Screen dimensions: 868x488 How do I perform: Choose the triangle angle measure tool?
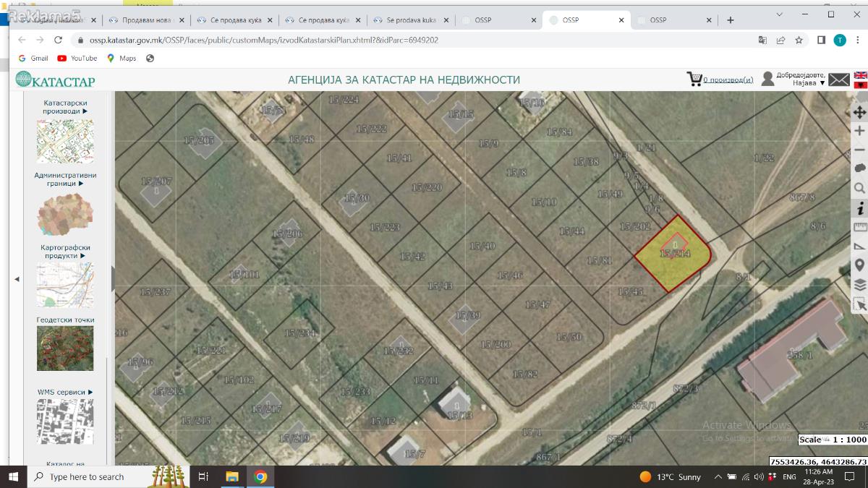[x=859, y=246]
